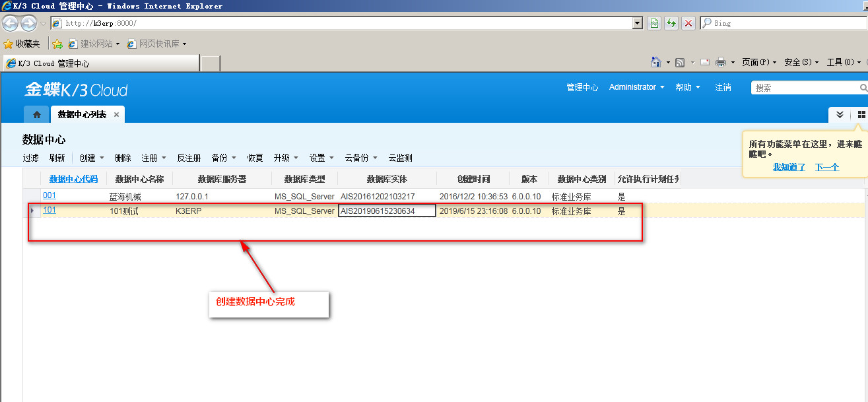Open the 升级 dropdown menu

286,158
